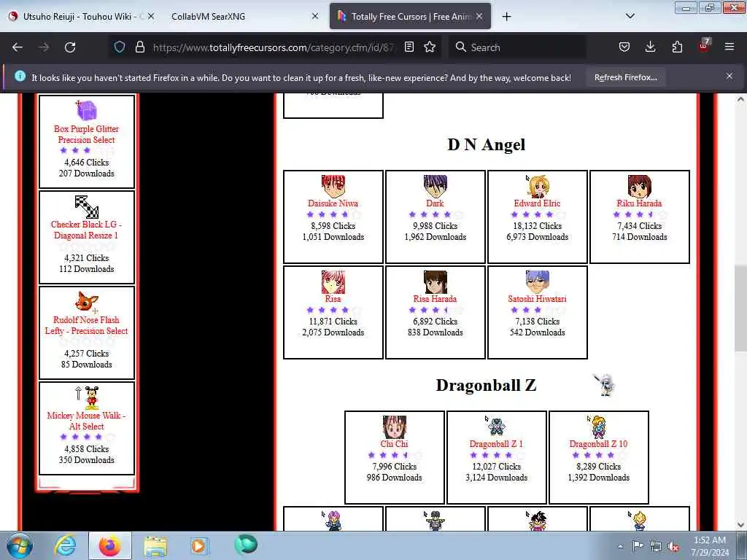Go back to the previous page
Image resolution: width=747 pixels, height=560 pixels.
tap(18, 47)
